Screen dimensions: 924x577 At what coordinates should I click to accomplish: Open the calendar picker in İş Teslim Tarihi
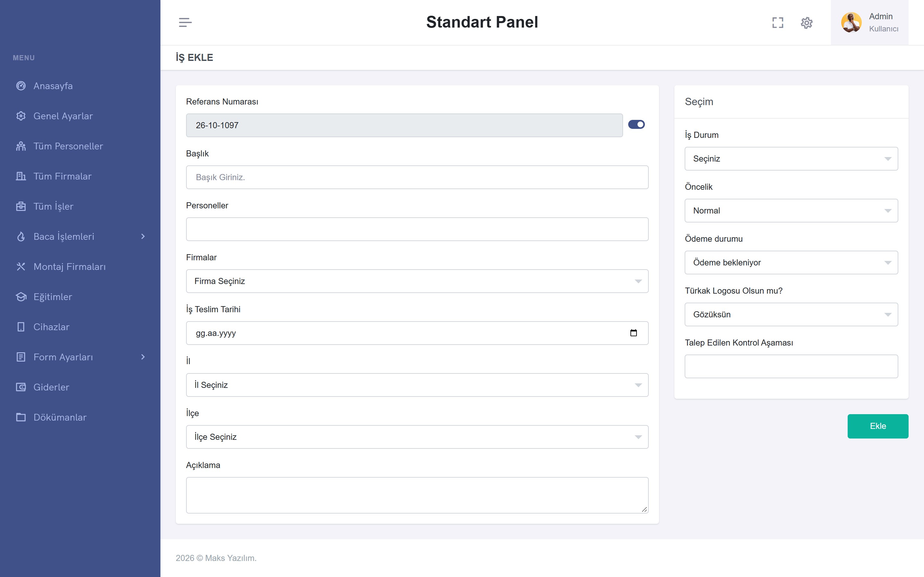(633, 333)
